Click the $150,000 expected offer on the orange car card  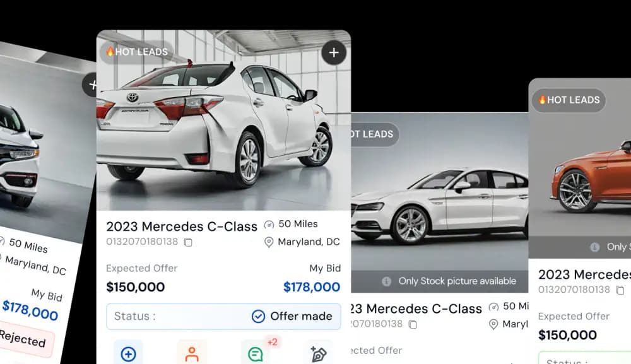click(567, 334)
